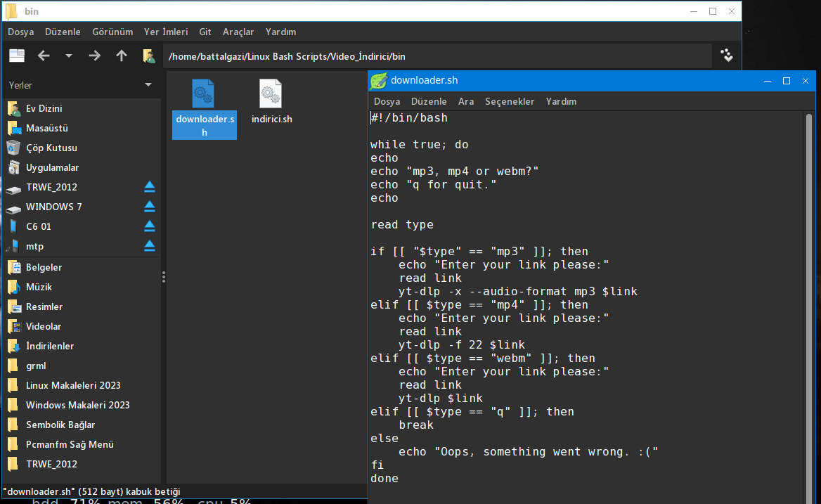This screenshot has width=821, height=504.
Task: Click the line "while true; do"
Action: pos(420,144)
